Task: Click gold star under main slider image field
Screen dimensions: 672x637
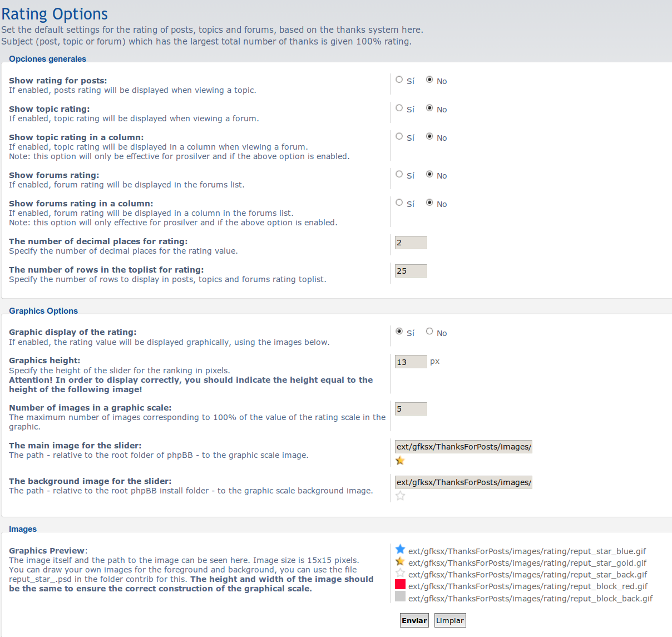Action: [400, 460]
